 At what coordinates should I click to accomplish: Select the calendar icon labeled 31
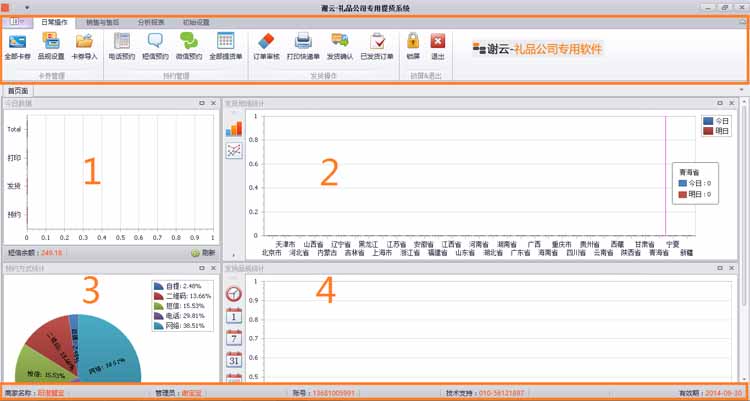233,359
